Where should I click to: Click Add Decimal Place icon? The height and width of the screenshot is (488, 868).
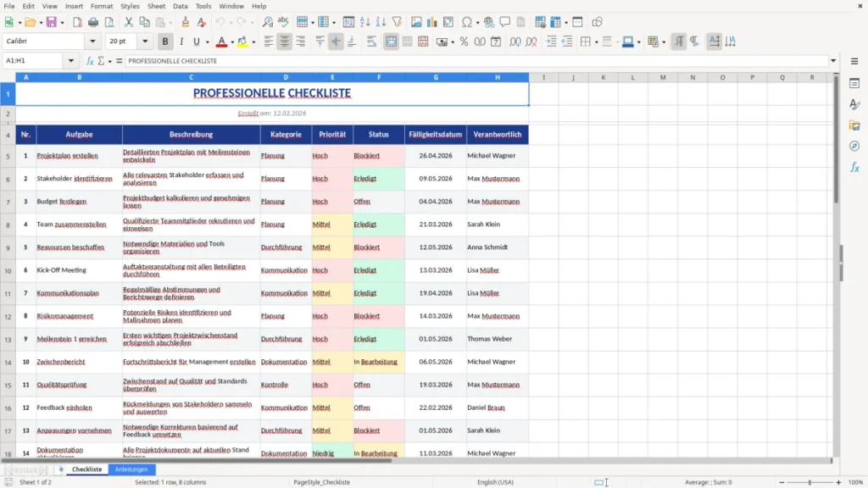coord(515,42)
